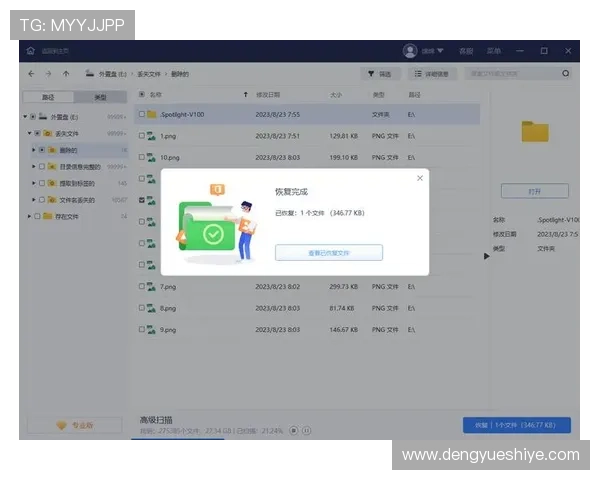
Task: Click 丢失文件 in the breadcrumb path
Action: 149,74
